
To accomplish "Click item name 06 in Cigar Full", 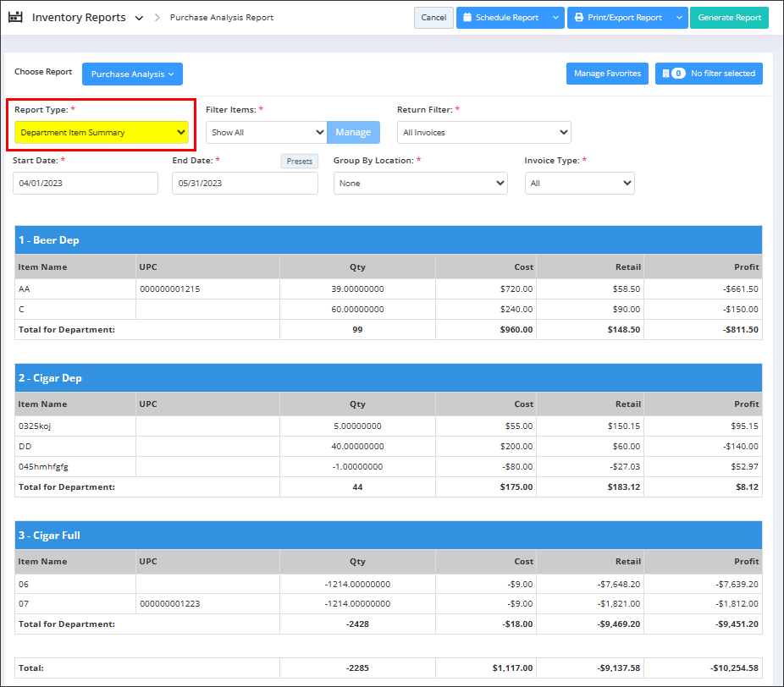I will click(24, 585).
